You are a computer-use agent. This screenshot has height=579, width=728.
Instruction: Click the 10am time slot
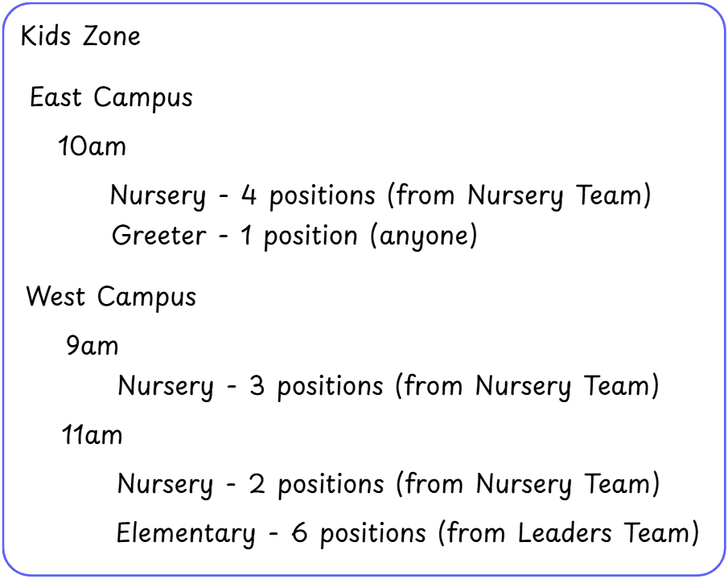92,147
